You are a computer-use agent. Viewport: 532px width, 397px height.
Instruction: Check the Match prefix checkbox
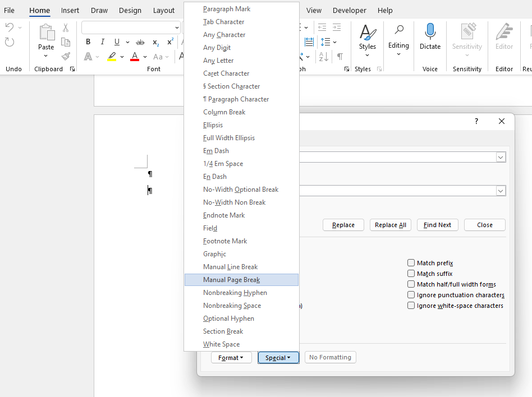point(410,262)
